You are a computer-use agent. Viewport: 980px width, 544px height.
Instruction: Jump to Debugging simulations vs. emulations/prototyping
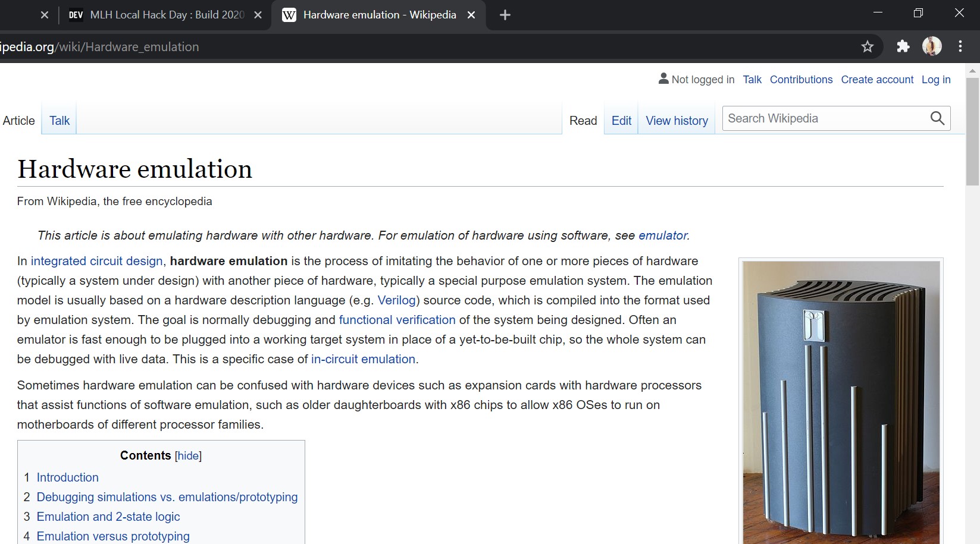(x=167, y=497)
